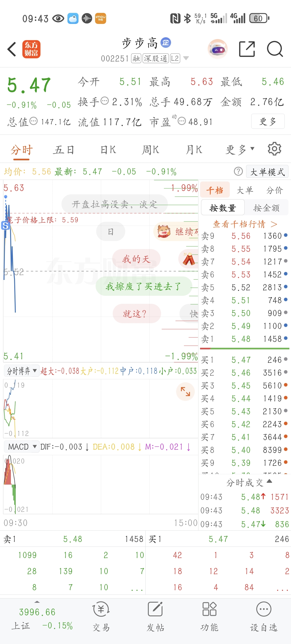Open the 分时博弈 indicator dropdown
Viewport: 291px width, 644px height.
pos(22,371)
